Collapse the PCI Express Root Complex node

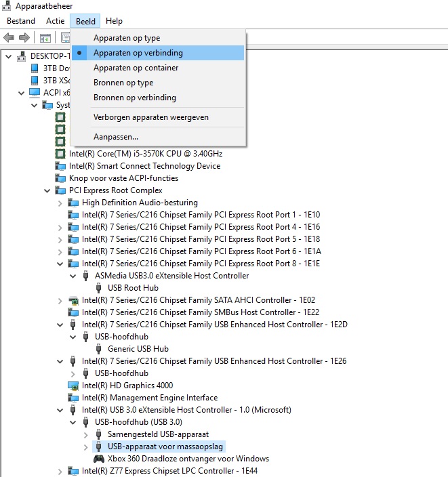(x=47, y=190)
